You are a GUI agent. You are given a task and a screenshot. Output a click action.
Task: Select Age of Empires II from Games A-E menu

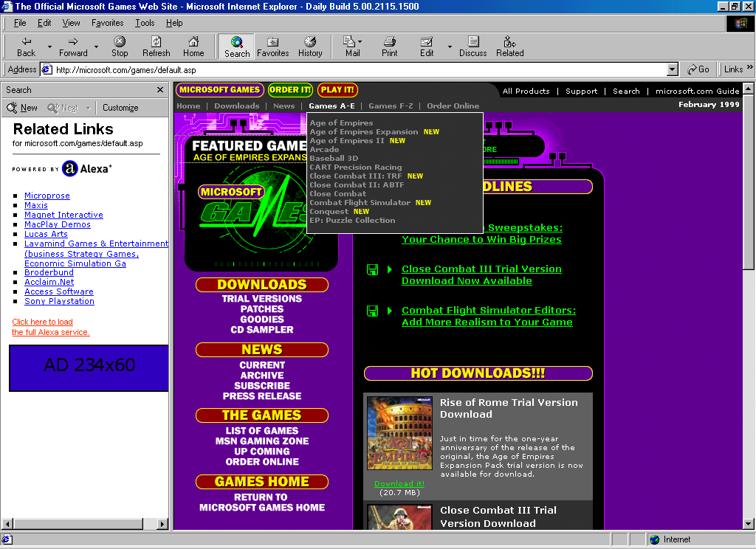click(347, 141)
